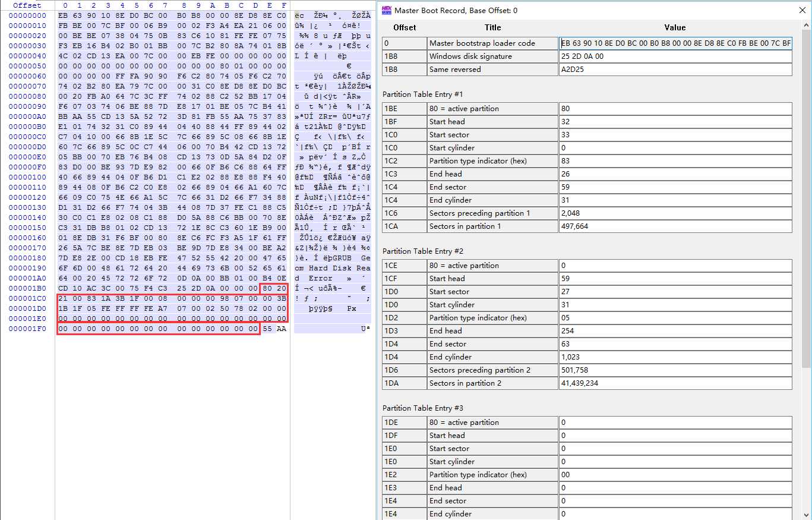
Task: Click offset 1CE cell in template table
Action: coord(405,266)
